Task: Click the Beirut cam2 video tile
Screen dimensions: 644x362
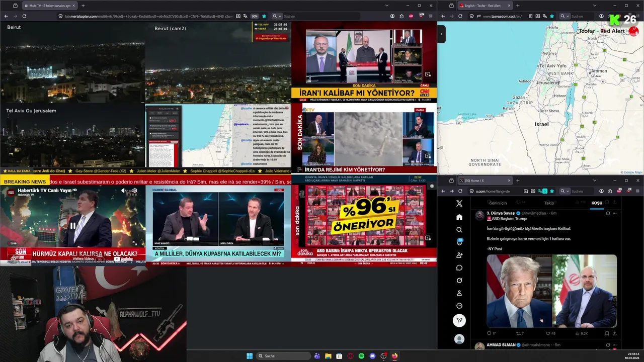Action: pos(218,62)
